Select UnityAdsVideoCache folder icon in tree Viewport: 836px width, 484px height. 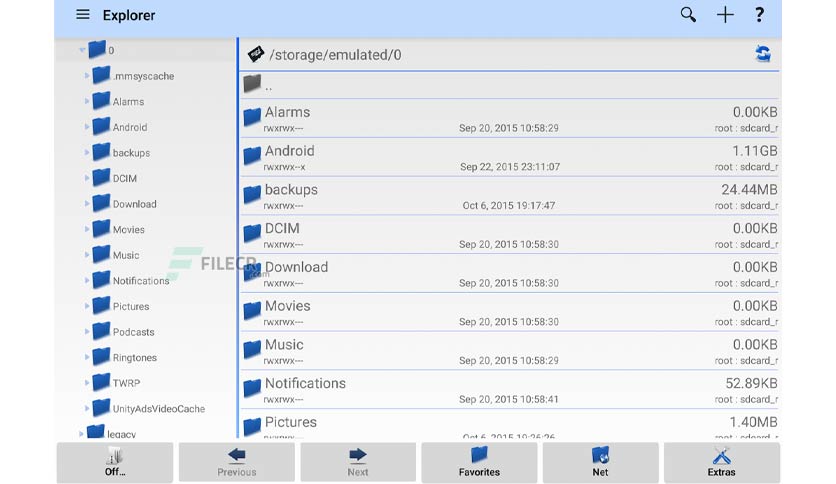point(101,408)
